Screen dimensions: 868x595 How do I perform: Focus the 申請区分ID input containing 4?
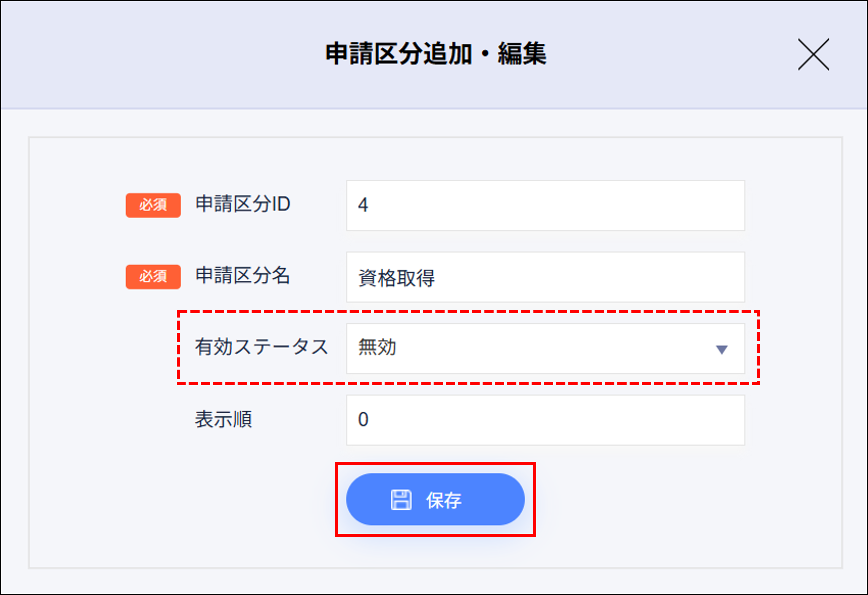coord(545,205)
